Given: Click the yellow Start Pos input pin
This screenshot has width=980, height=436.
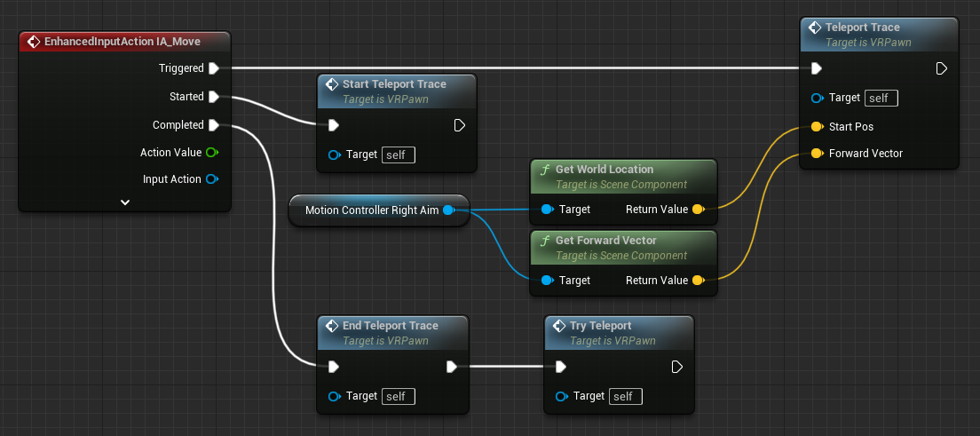Looking at the screenshot, I should coord(817,127).
